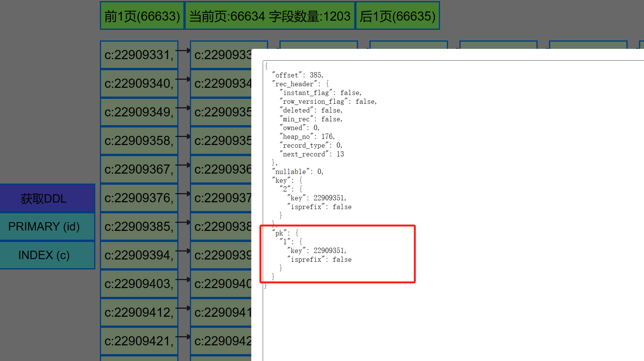The width and height of the screenshot is (644, 361).
Task: Select the PRIMARY (id) index
Action: (47, 226)
